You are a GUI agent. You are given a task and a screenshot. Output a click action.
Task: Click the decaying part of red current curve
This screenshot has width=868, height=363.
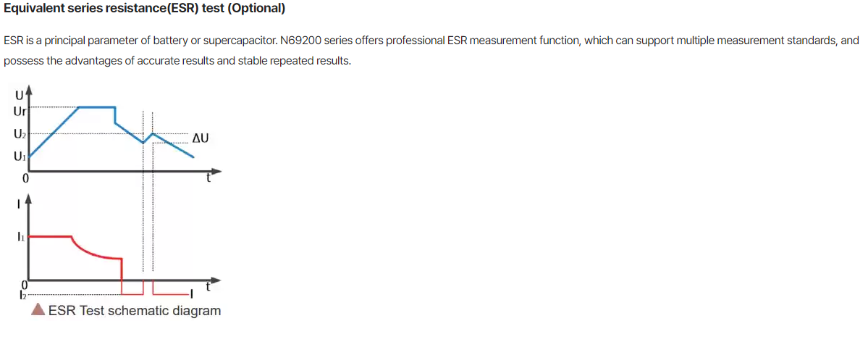point(96,250)
